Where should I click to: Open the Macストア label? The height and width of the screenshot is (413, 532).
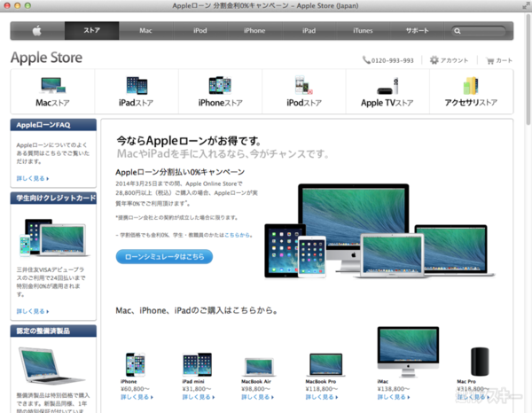52,103
